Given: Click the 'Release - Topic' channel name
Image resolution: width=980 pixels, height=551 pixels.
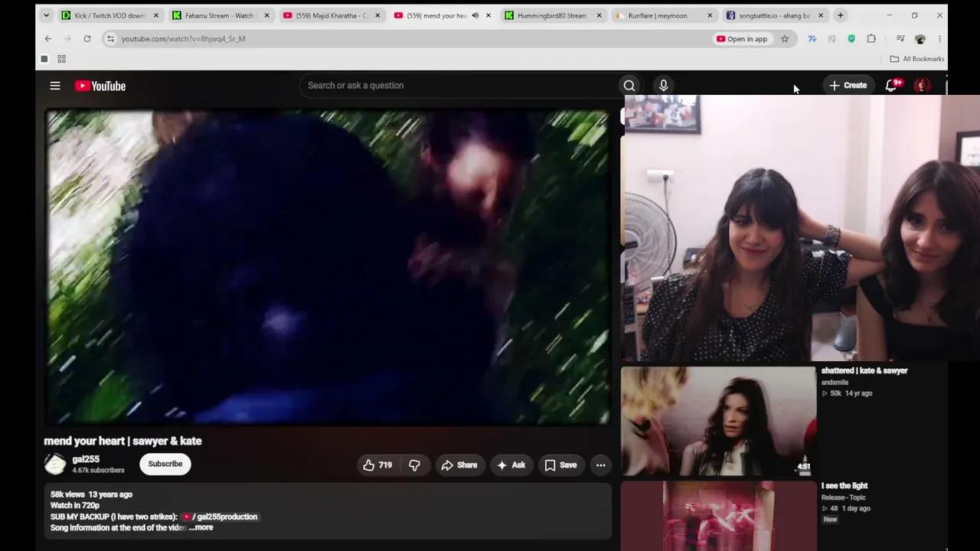Looking at the screenshot, I should (844, 497).
